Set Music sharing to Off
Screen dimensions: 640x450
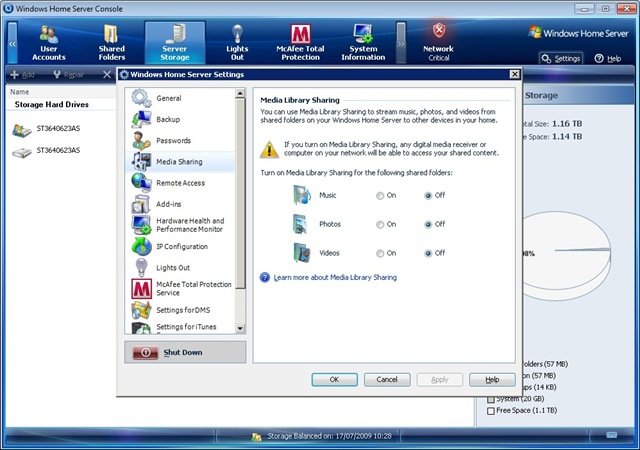pos(428,196)
